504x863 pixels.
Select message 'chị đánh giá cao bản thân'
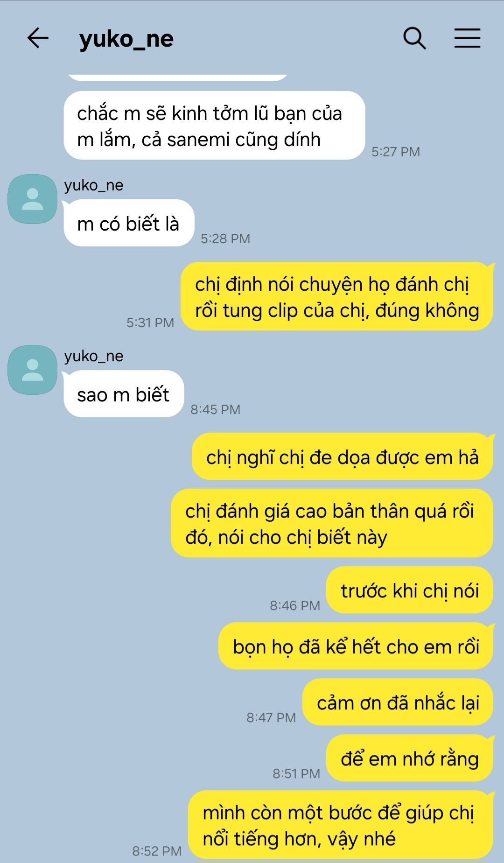click(332, 523)
